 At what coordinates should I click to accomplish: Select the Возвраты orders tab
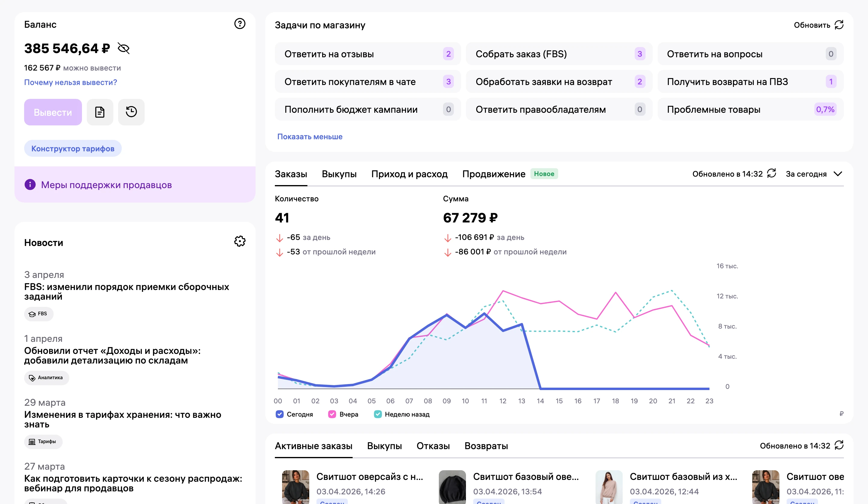tap(486, 446)
